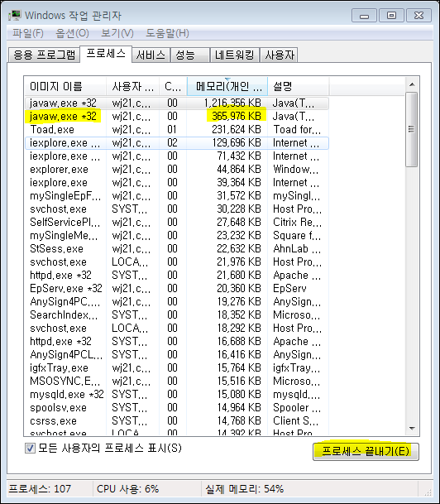Select the mysqld.exe *32 process row
The width and height of the screenshot is (440, 504).
coord(177,395)
